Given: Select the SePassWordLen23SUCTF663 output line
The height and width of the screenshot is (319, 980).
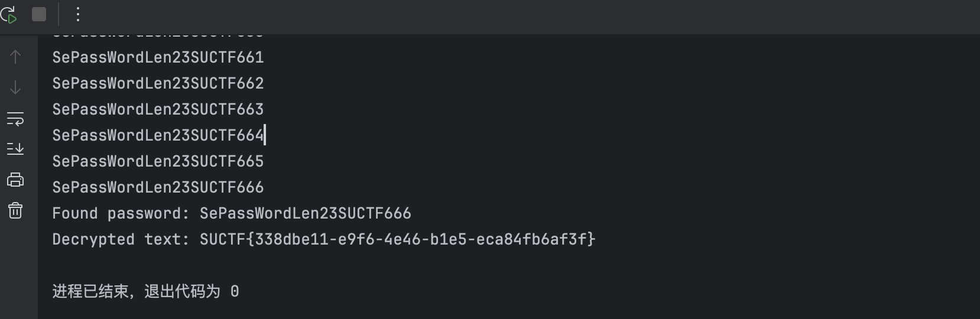Looking at the screenshot, I should point(158,109).
